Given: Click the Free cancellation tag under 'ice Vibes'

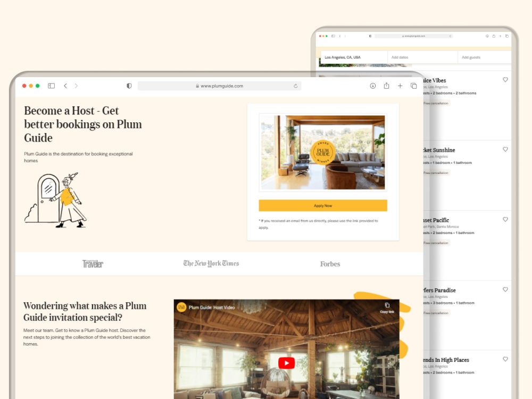Looking at the screenshot, I should (436, 103).
